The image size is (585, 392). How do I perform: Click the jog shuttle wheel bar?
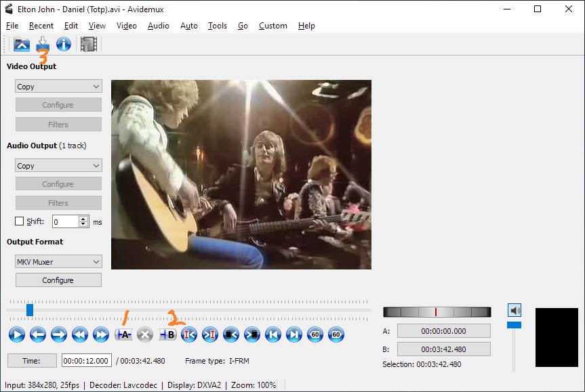pyautogui.click(x=437, y=312)
